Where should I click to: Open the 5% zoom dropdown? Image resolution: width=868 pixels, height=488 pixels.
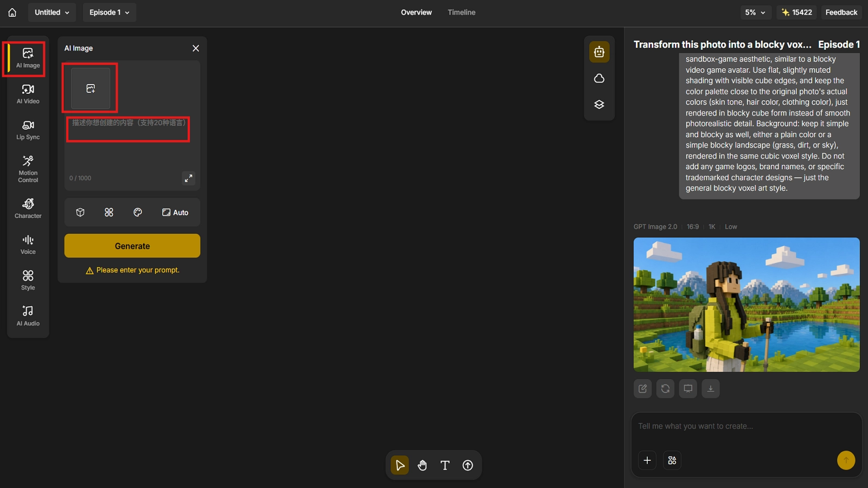pyautogui.click(x=755, y=12)
